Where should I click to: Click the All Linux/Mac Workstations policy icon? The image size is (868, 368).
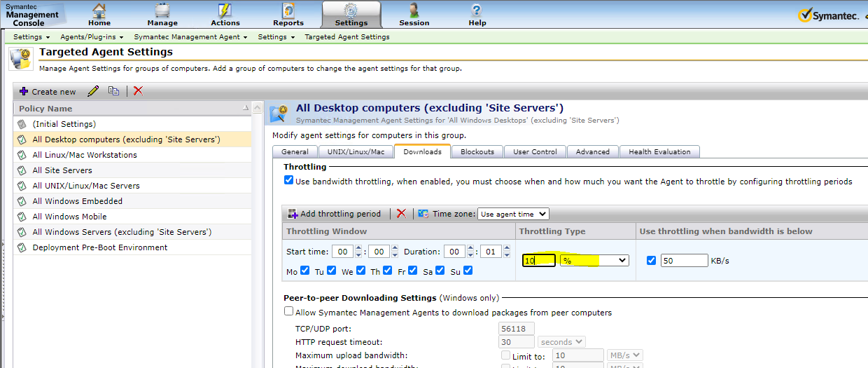(x=22, y=155)
